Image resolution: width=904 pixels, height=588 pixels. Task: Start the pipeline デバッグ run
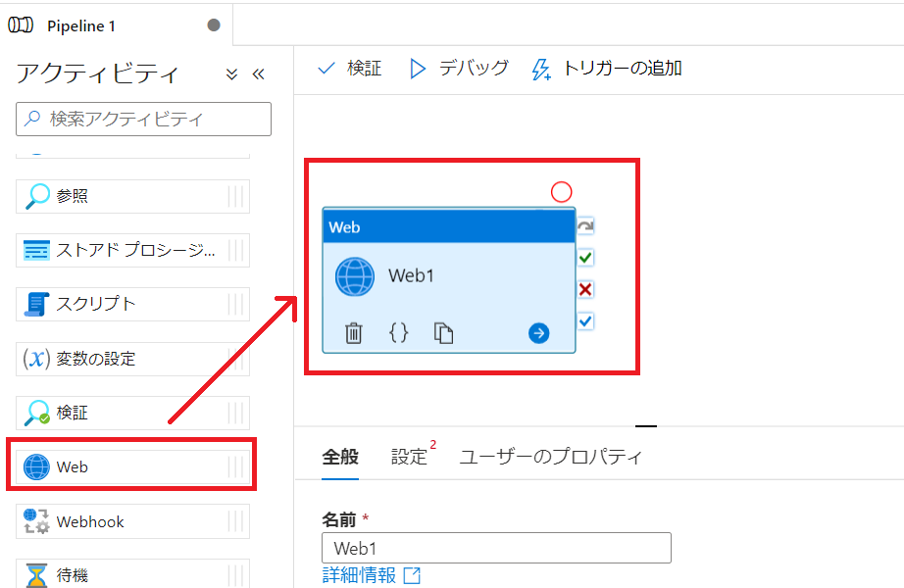(459, 69)
